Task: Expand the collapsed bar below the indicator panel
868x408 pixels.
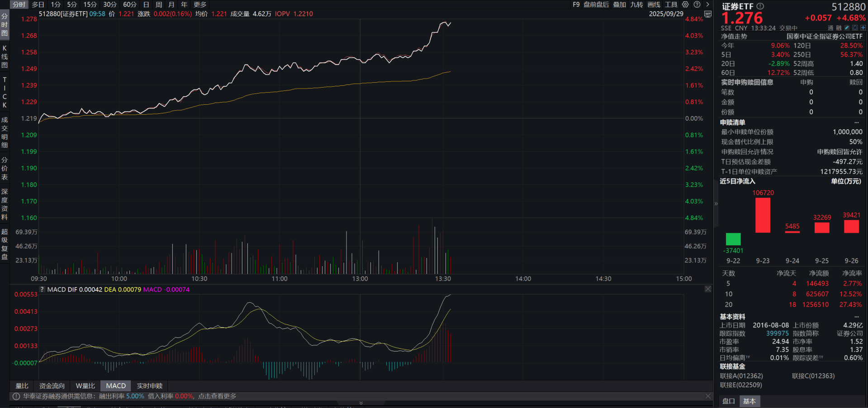Action: pos(360,403)
